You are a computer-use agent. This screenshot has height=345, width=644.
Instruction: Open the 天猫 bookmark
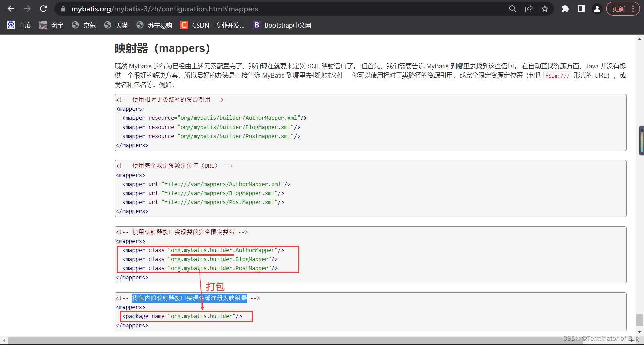pos(116,25)
